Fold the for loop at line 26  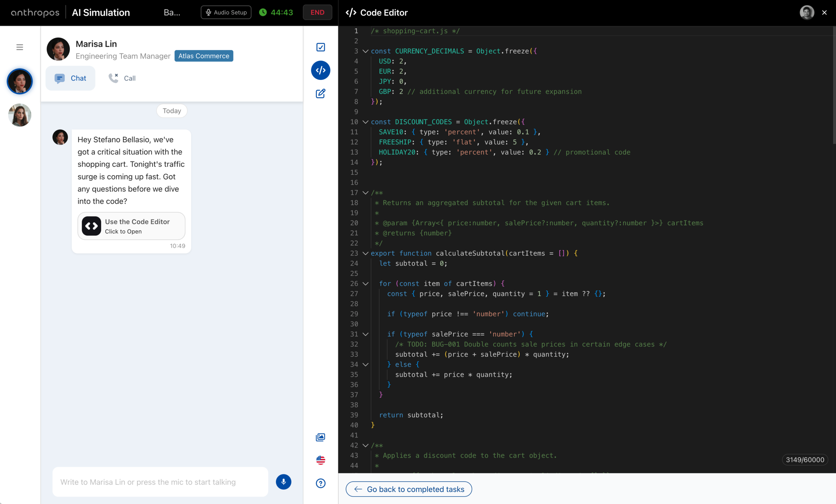pyautogui.click(x=365, y=284)
